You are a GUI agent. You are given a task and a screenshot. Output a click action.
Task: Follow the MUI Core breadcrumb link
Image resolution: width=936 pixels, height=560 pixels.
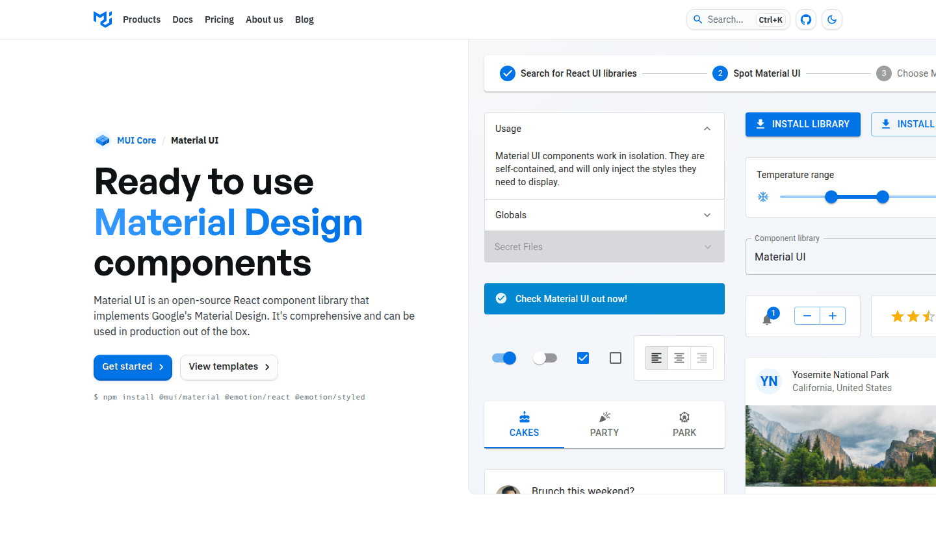tap(136, 140)
